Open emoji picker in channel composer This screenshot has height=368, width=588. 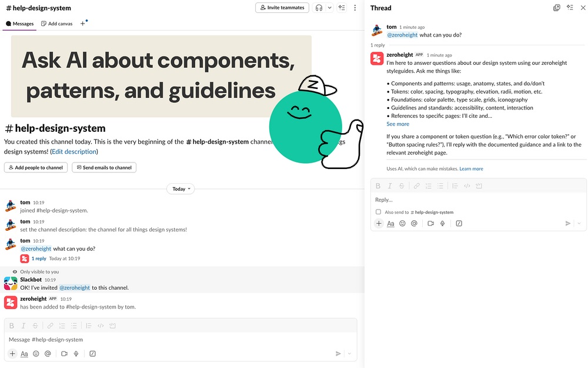click(36, 354)
